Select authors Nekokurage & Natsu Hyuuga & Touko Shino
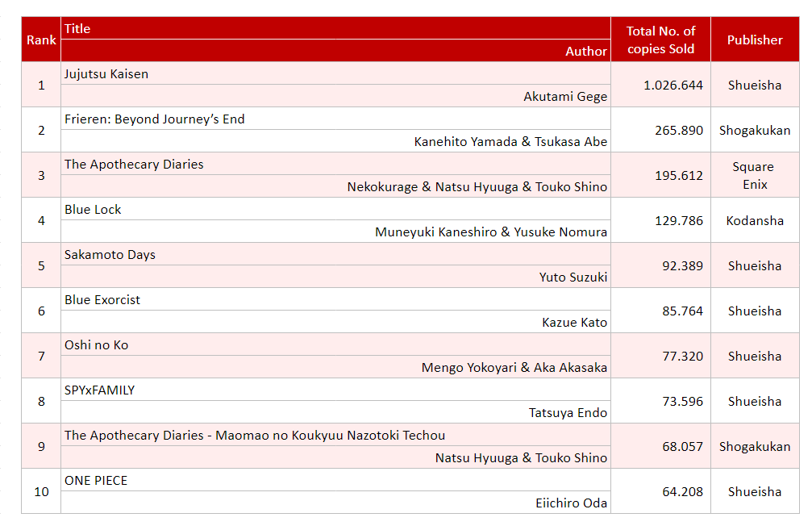The image size is (812, 530). click(x=477, y=186)
